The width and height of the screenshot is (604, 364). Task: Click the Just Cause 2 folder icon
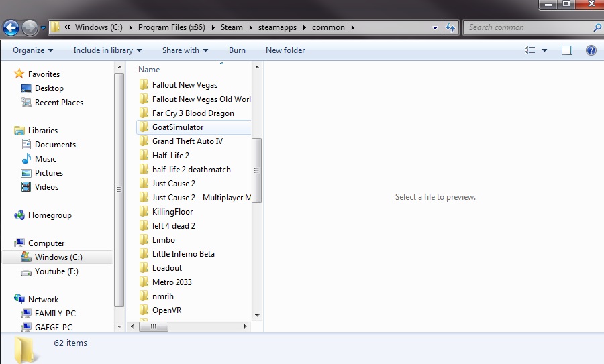click(144, 184)
